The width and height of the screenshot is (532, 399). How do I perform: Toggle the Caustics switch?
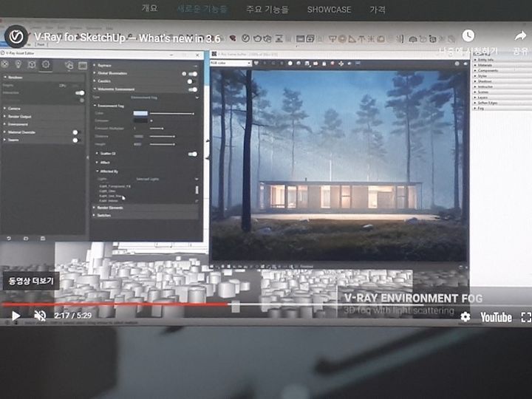click(191, 81)
